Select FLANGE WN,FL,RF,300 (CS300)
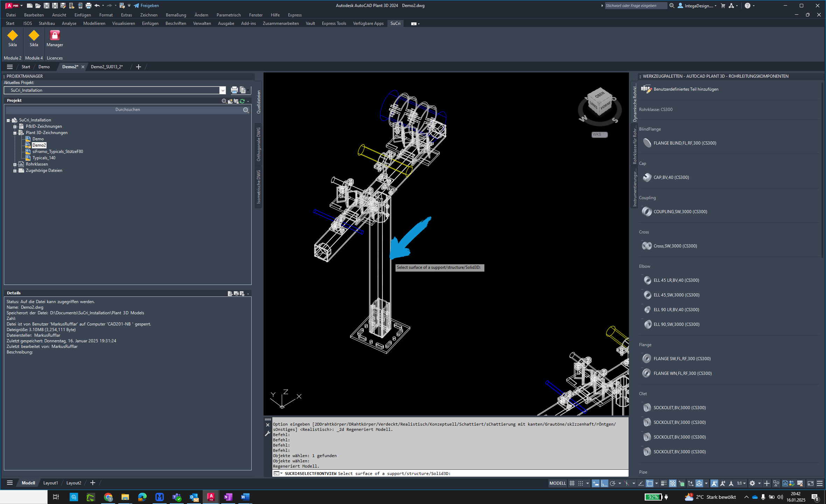826x504 pixels. (x=677, y=373)
